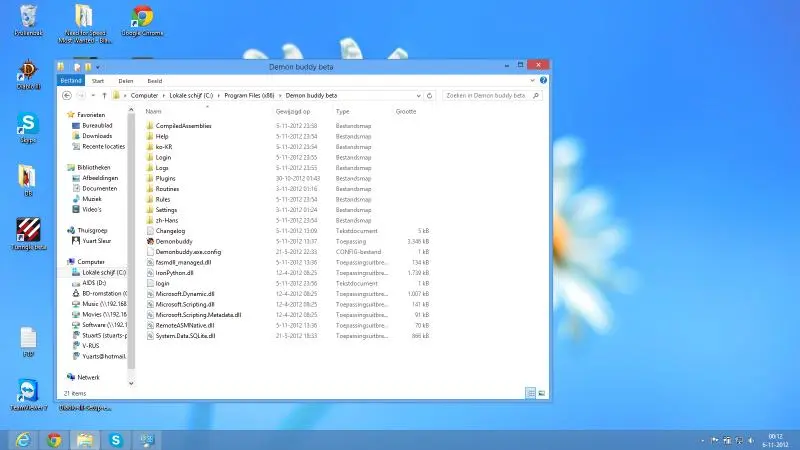800x450 pixels.
Task: Open the recent locations dropdown arrow
Action: click(92, 95)
